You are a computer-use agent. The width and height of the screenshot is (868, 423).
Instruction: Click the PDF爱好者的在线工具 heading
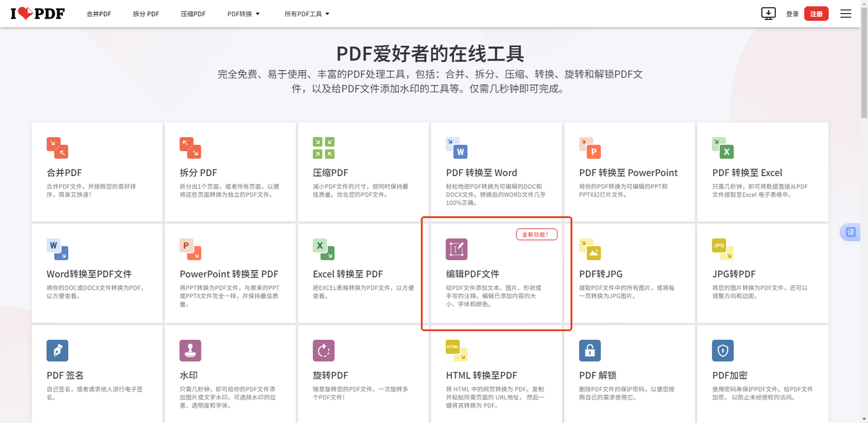click(x=430, y=53)
